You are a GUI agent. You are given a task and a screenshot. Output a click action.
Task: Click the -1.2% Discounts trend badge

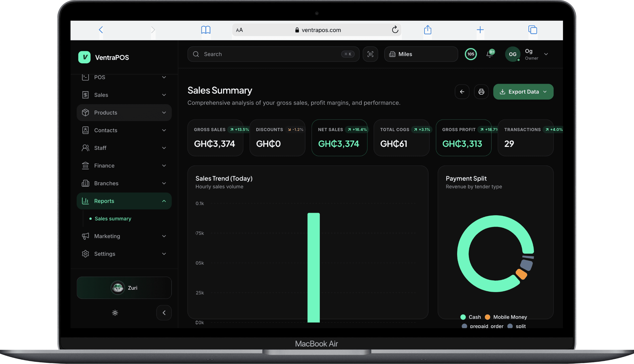[296, 130]
